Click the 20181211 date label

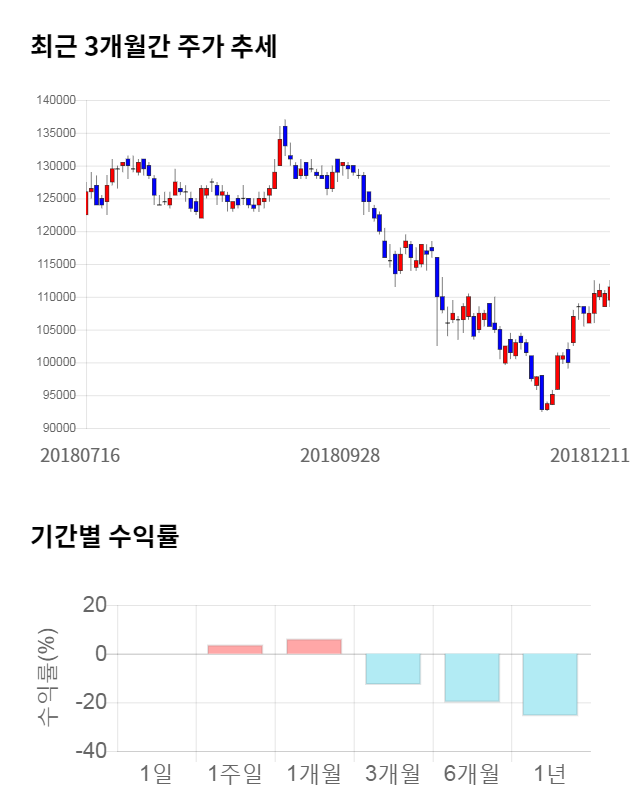589,455
